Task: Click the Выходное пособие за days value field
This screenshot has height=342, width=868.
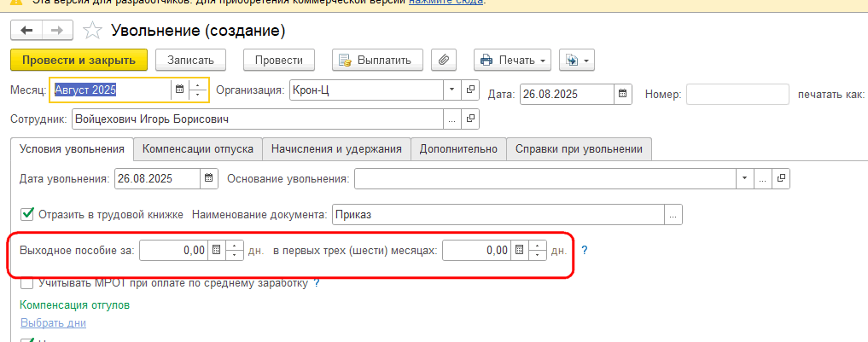Action: (x=174, y=250)
